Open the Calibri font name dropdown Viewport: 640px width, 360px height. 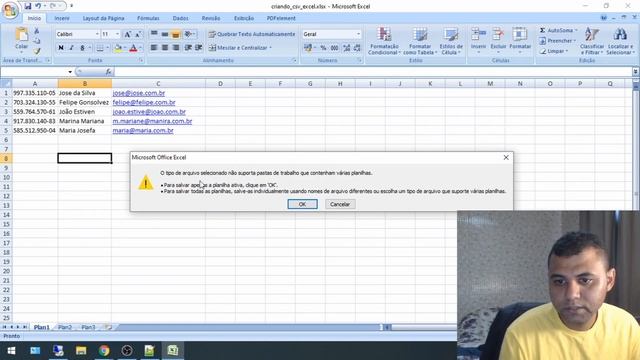tap(97, 34)
